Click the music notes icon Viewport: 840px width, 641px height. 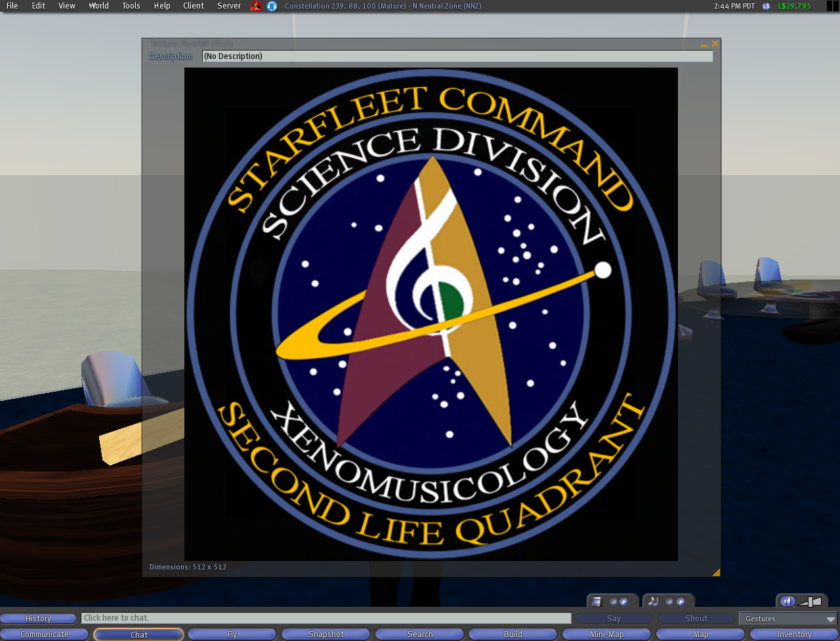point(653,602)
